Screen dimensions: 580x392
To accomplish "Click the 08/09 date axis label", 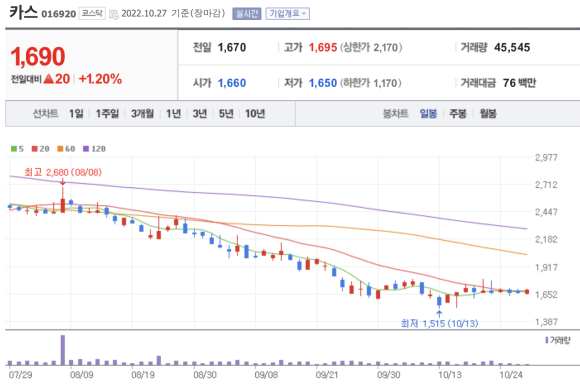I will click(x=82, y=375).
